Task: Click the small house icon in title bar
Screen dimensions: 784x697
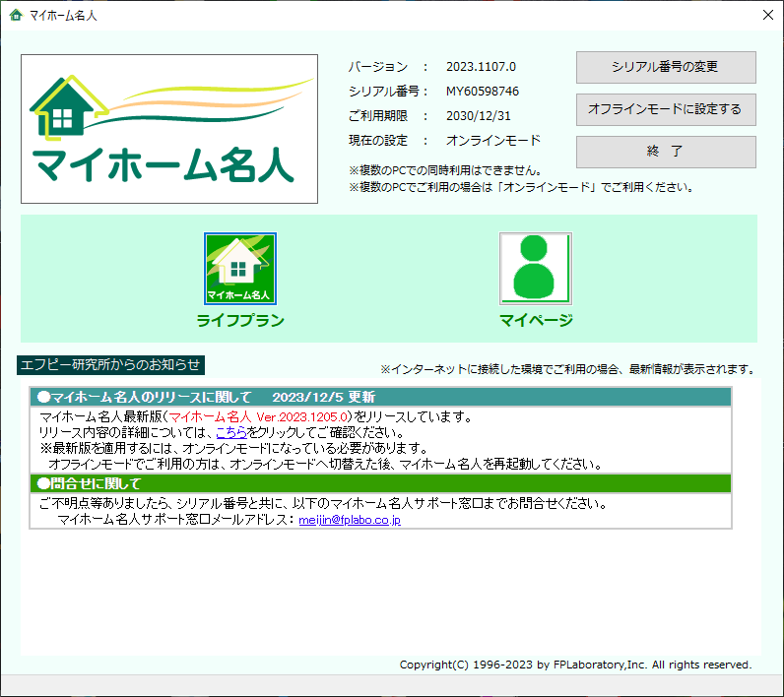Action: click(x=15, y=16)
